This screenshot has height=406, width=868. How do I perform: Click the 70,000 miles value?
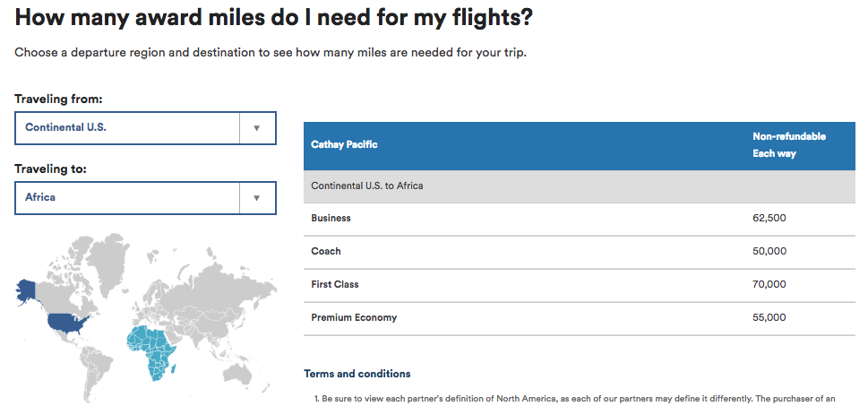coord(769,285)
